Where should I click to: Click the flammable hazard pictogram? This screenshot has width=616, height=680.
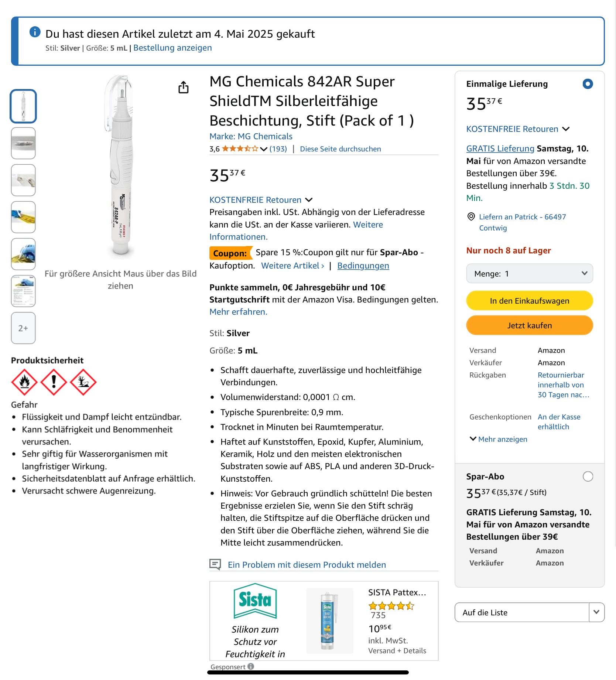[x=24, y=382]
